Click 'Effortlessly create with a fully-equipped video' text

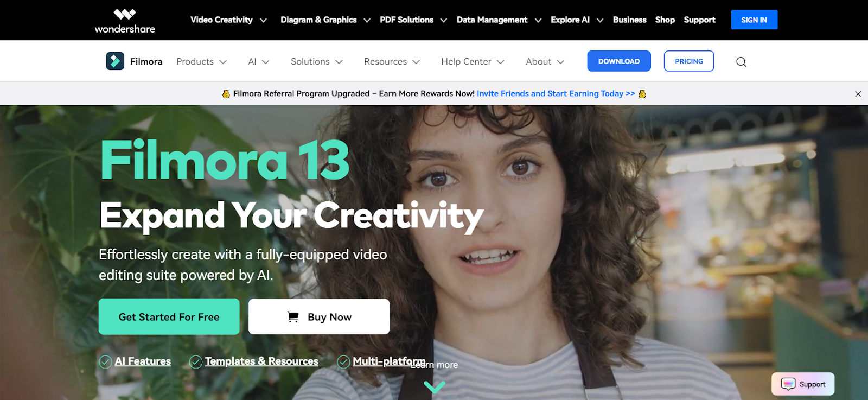tap(243, 255)
